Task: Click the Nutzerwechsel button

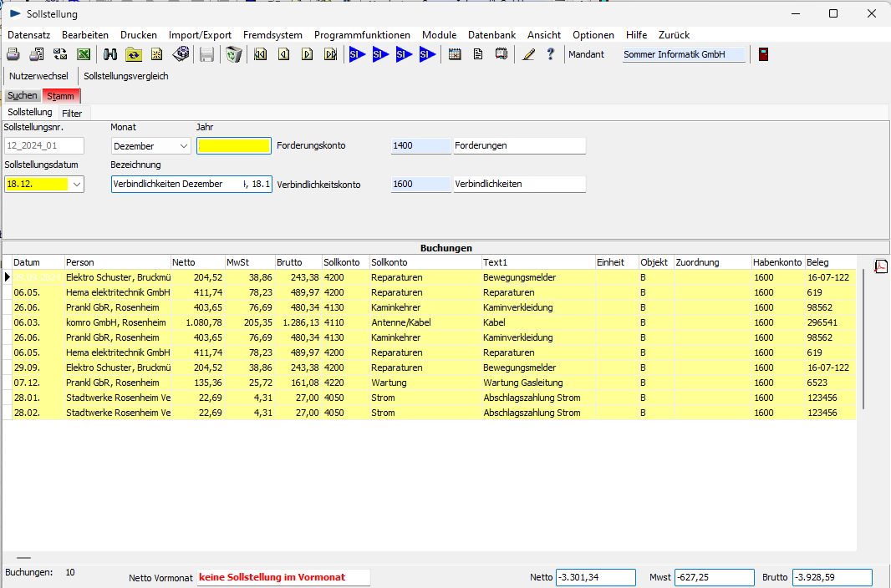Action: click(x=38, y=76)
